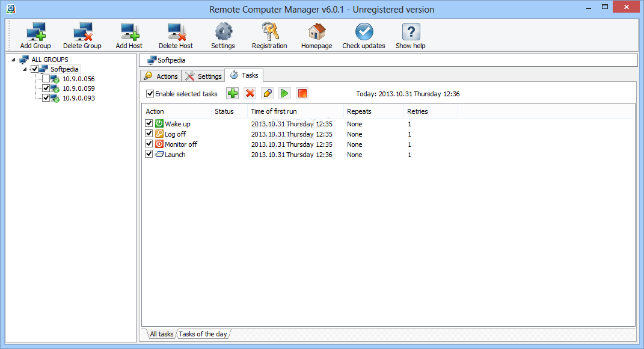Toggle Enable selected tasks checkbox
Image resolution: width=644 pixels, height=349 pixels.
point(150,94)
